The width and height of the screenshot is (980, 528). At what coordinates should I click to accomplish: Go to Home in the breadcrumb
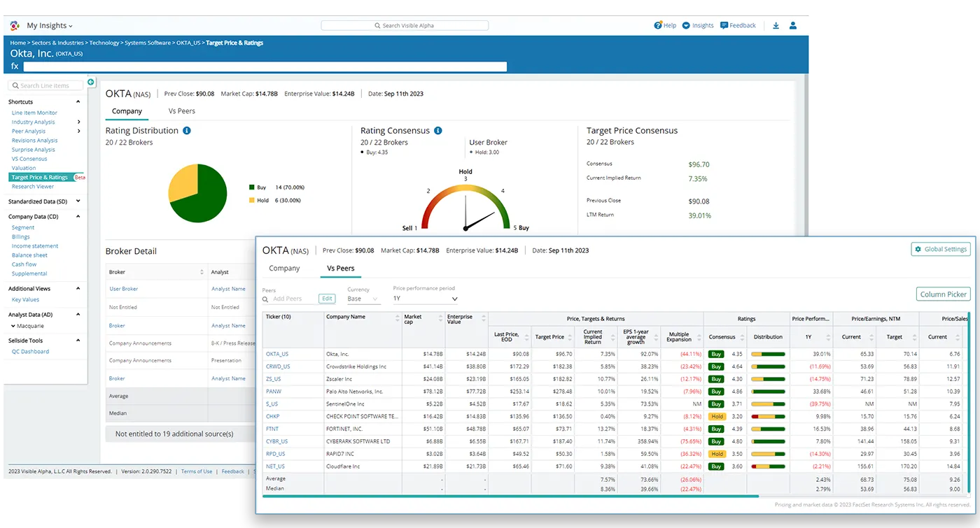(x=17, y=43)
